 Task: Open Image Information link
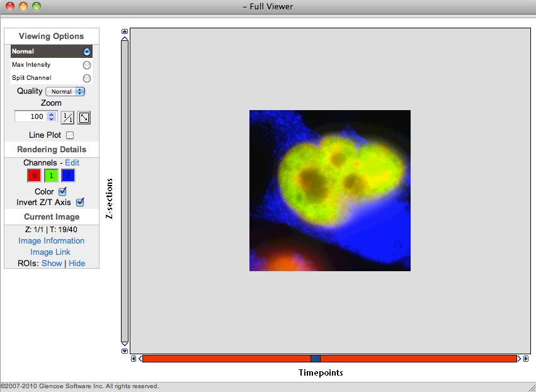[51, 241]
